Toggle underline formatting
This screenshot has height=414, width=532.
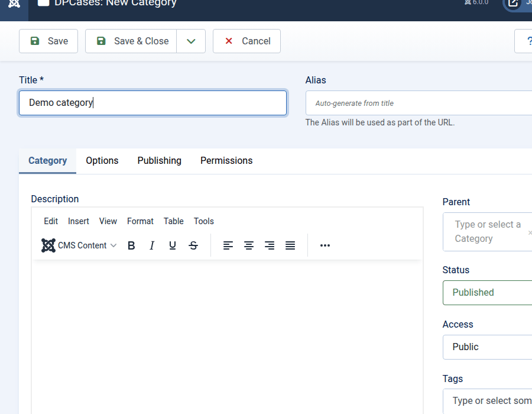coord(173,245)
